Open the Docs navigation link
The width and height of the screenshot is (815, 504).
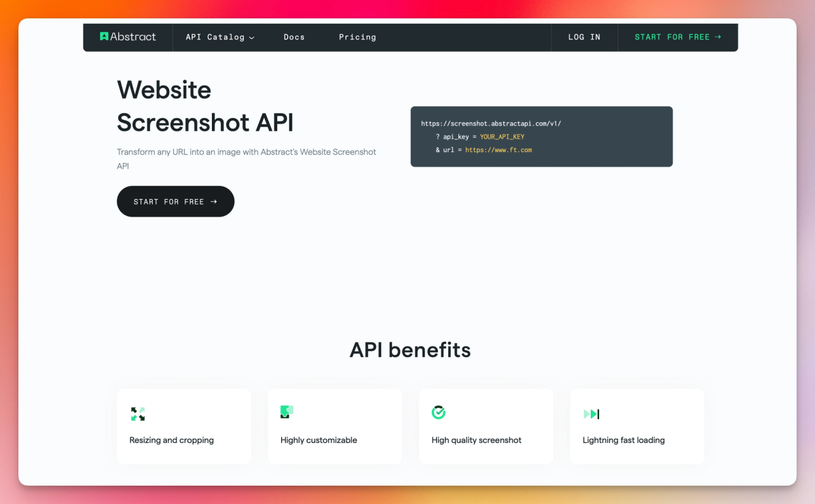click(x=294, y=37)
